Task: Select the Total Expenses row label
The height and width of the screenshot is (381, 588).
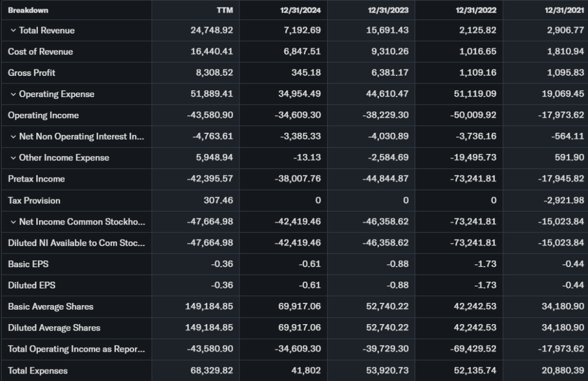Action: (38, 371)
